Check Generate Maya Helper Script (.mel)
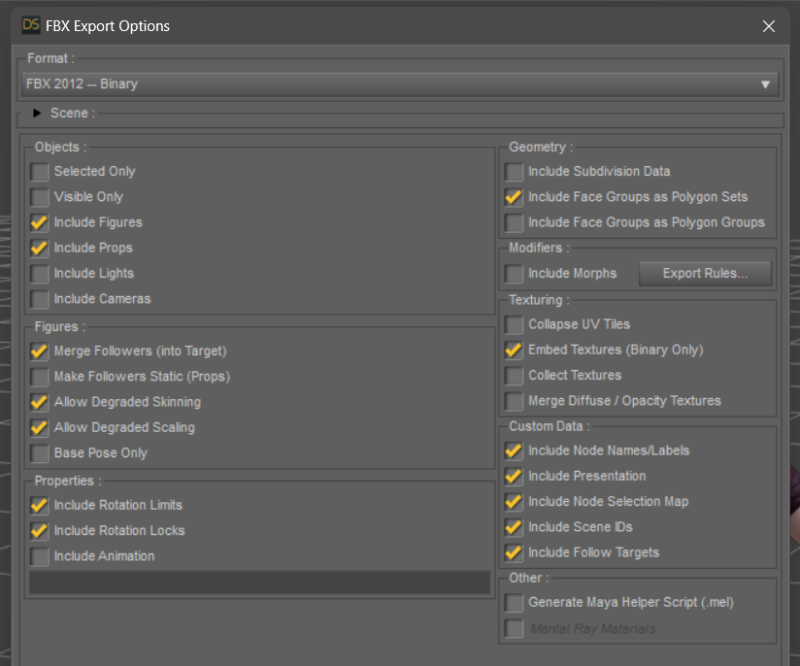Screen dimensions: 800x666 pos(514,603)
